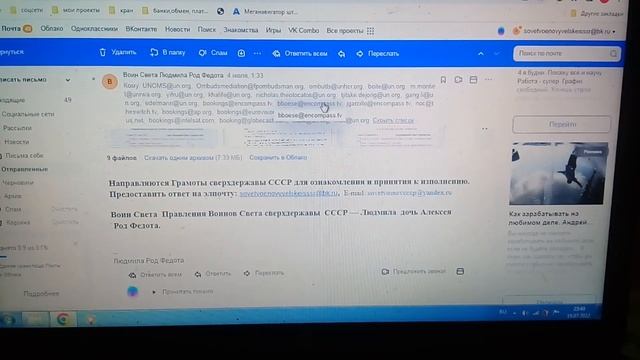Open the yandex.ru email link in body
This screenshot has width=640, height=360.
[409, 193]
